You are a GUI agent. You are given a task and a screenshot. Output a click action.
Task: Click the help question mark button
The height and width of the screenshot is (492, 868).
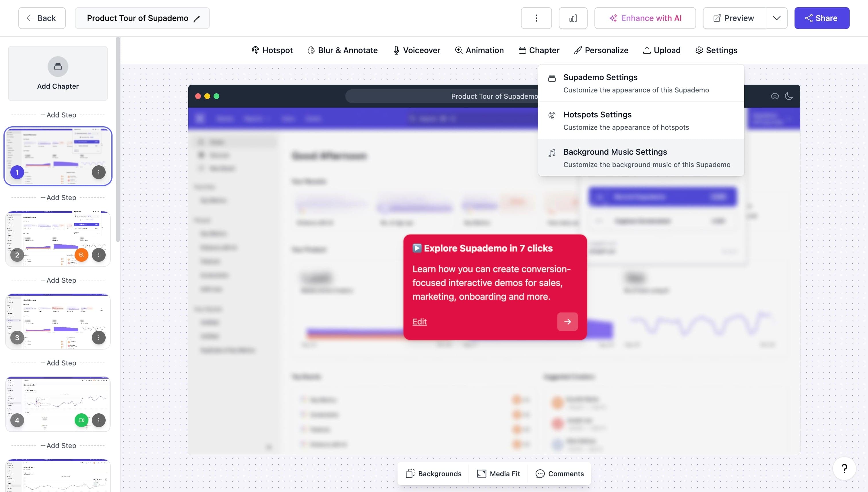point(844,469)
